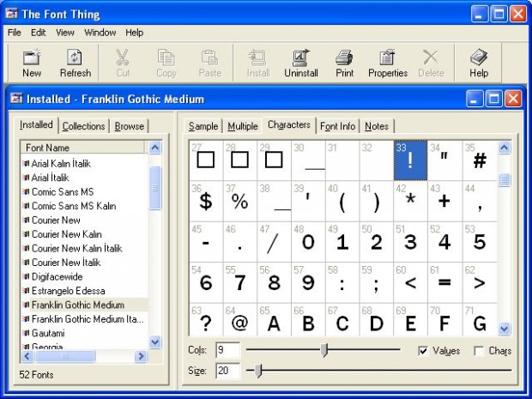
Task: Select font Courier New İtalik
Action: (66, 263)
